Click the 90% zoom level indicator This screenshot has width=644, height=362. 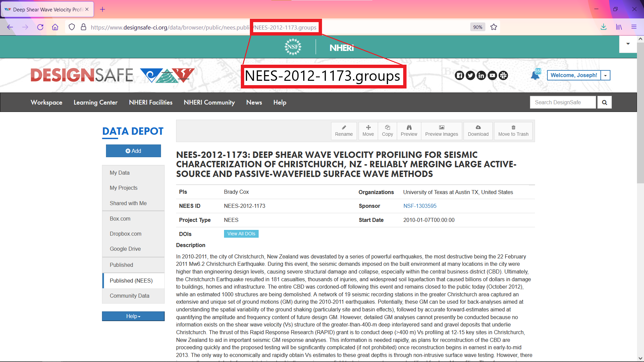click(478, 27)
